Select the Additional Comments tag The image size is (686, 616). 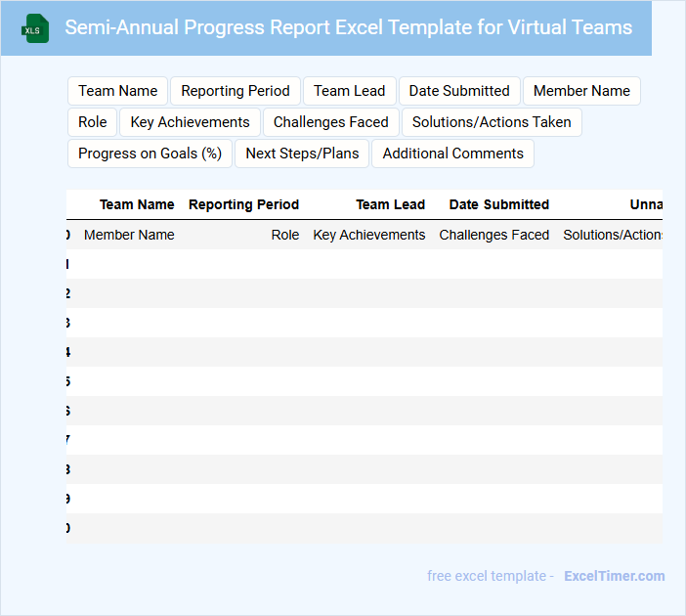[452, 154]
